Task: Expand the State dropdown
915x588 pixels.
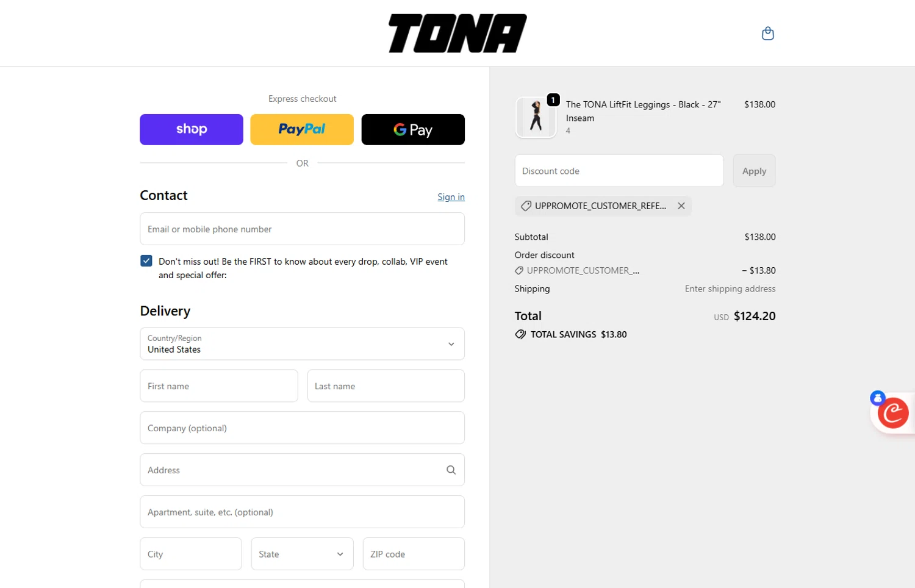Action: point(302,554)
